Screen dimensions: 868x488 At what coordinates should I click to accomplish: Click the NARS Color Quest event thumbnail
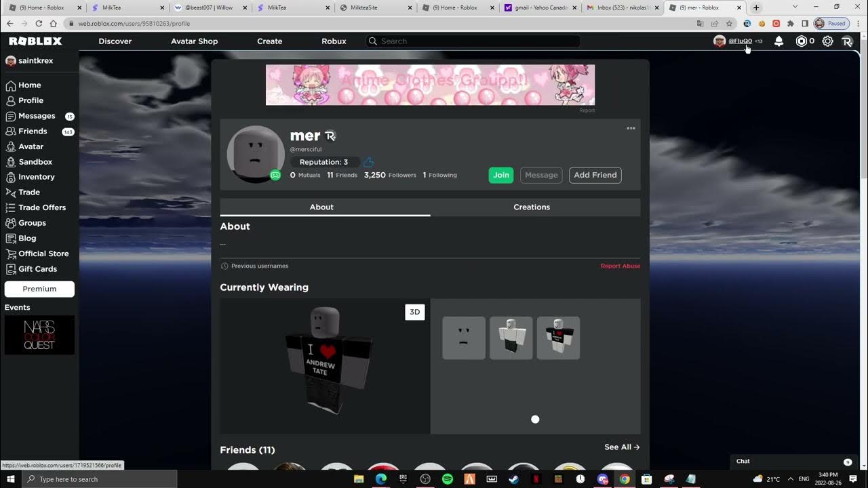coord(39,335)
